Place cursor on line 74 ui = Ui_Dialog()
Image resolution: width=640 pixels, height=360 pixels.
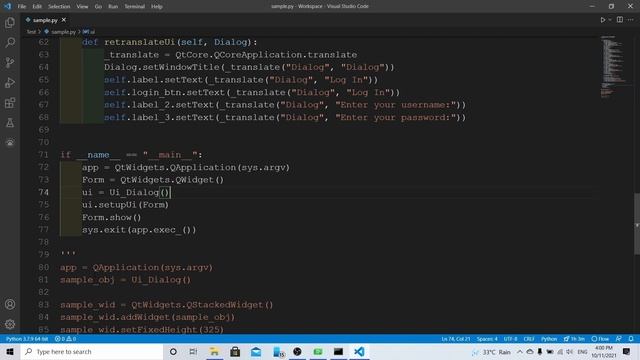tap(126, 192)
